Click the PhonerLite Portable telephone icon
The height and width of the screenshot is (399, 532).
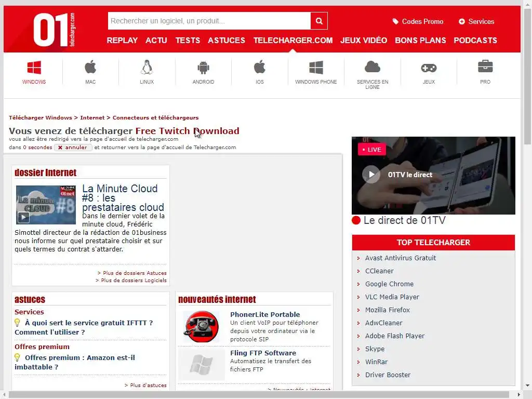[201, 326]
